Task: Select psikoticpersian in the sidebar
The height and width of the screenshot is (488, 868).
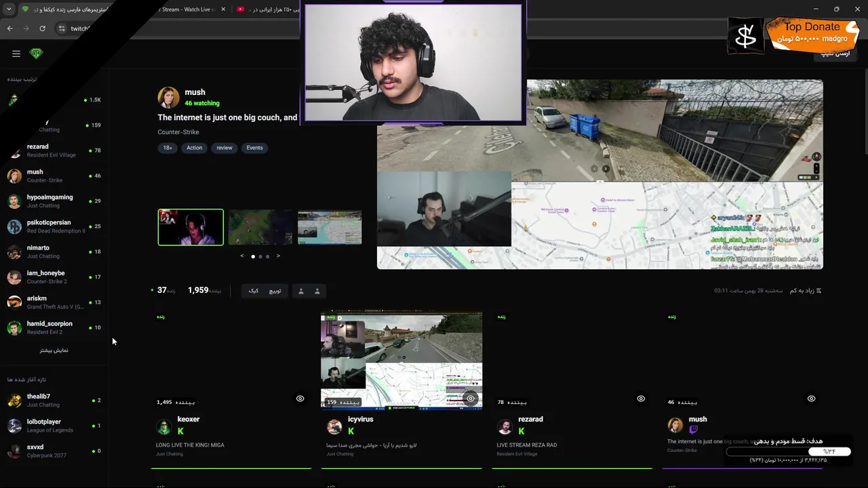Action: [x=54, y=226]
